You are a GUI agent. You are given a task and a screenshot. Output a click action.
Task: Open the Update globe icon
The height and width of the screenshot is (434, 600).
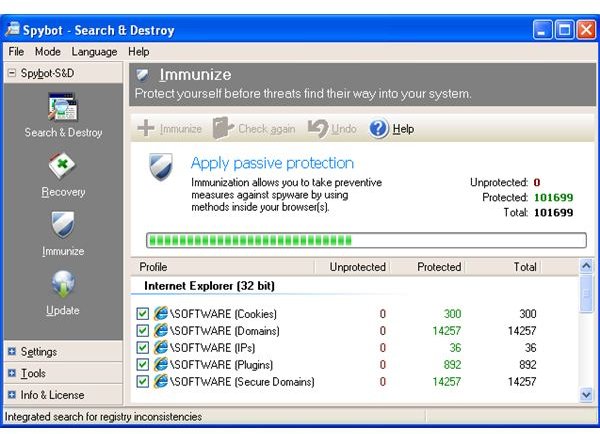(63, 284)
